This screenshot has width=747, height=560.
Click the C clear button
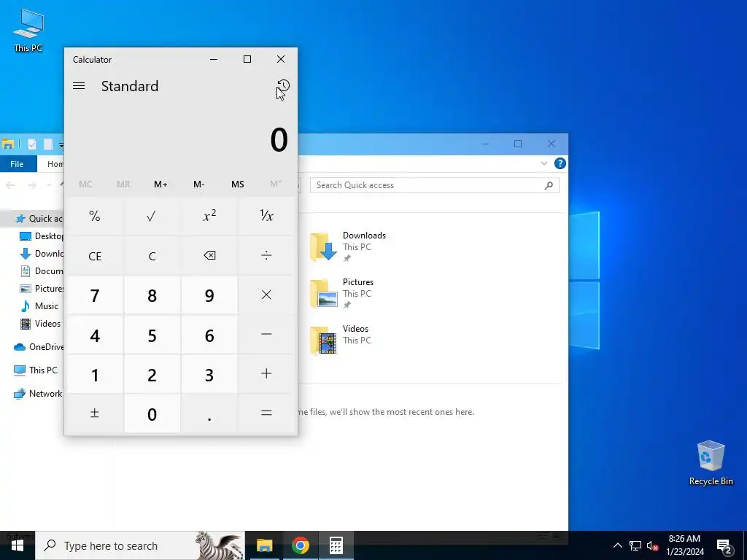pyautogui.click(x=152, y=256)
